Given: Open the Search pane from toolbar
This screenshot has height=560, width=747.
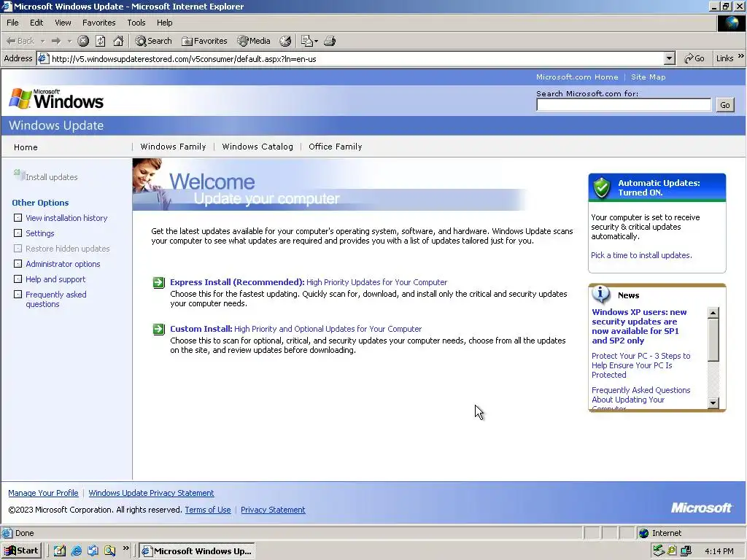Looking at the screenshot, I should coord(153,41).
